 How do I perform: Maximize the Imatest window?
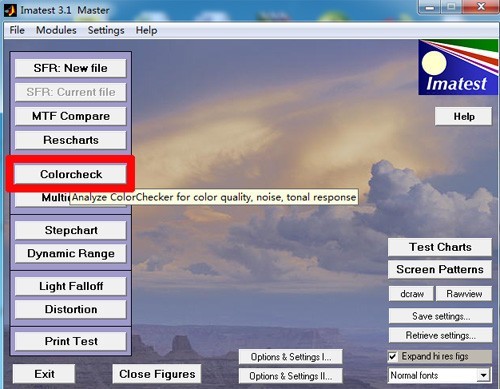[x=452, y=7]
